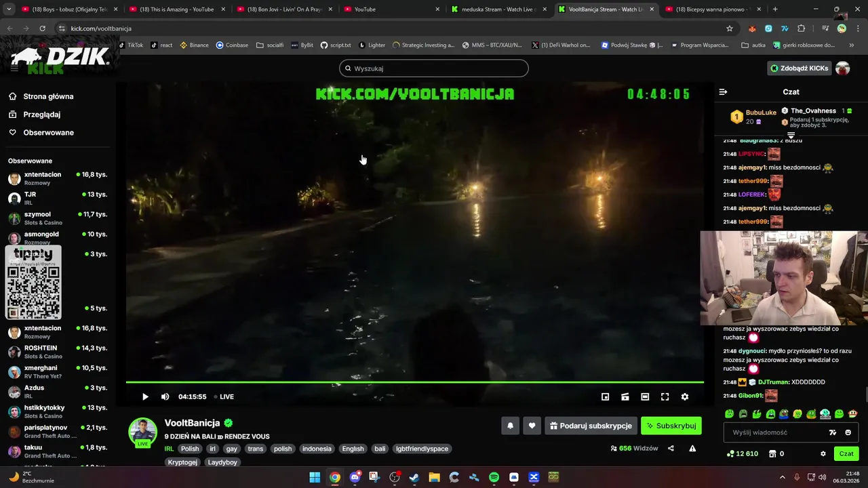The width and height of the screenshot is (868, 488).
Task: Open chat settings gear icon
Action: (823, 453)
